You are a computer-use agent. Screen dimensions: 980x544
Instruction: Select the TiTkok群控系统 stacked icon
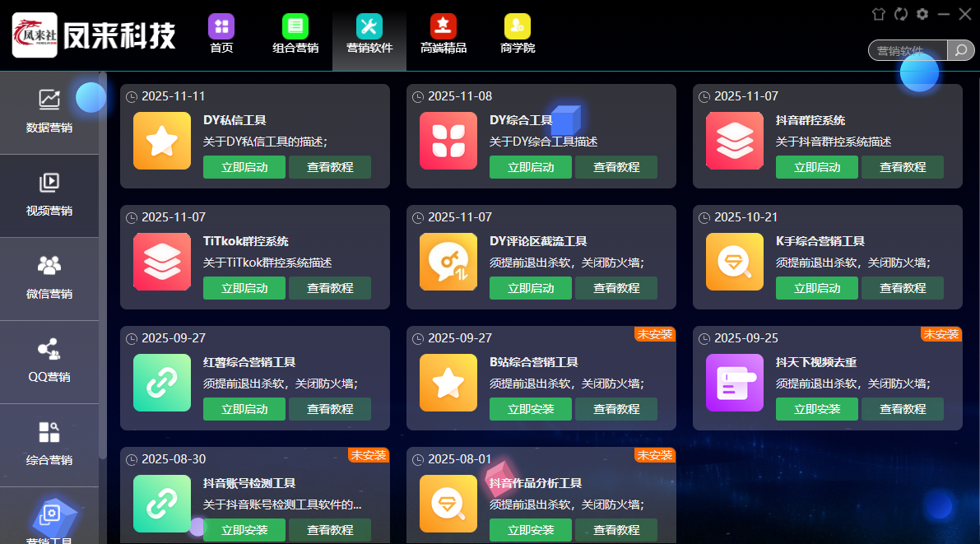[x=161, y=262]
